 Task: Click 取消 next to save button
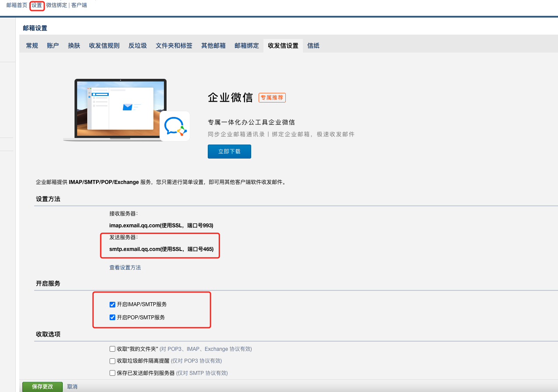coord(72,387)
